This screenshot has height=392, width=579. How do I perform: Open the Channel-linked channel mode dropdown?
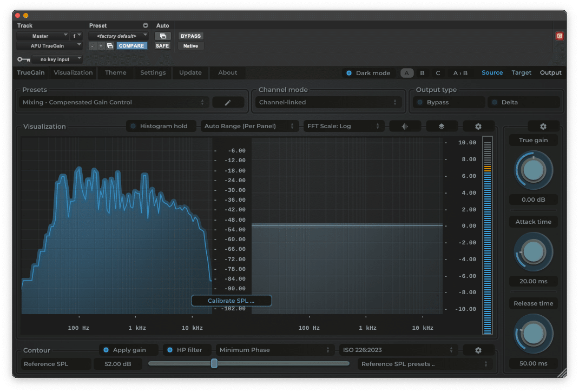point(328,102)
